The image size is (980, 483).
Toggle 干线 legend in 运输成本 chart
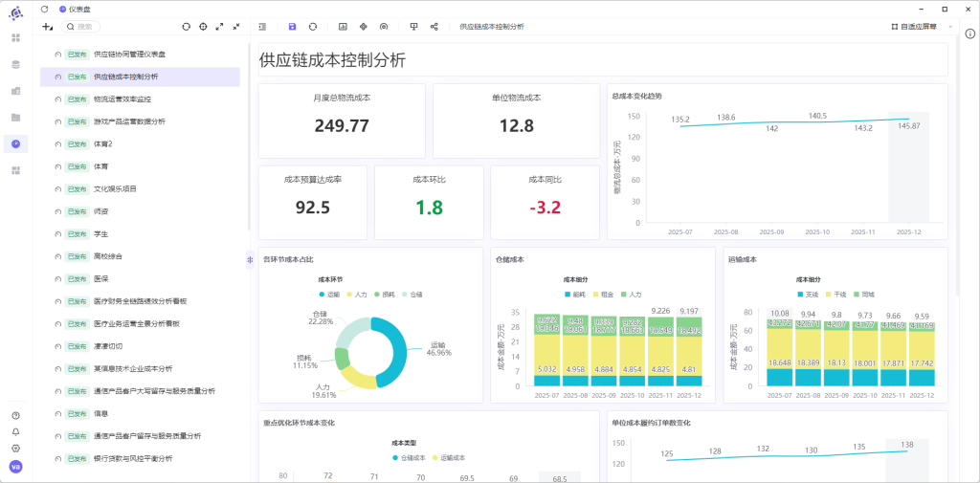tap(836, 294)
